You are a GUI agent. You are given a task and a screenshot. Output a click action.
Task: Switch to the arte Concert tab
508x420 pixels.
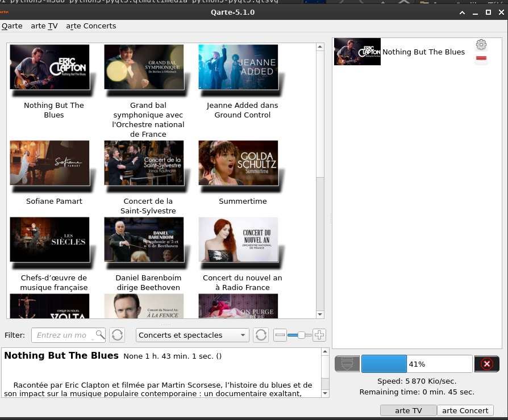[465, 410]
